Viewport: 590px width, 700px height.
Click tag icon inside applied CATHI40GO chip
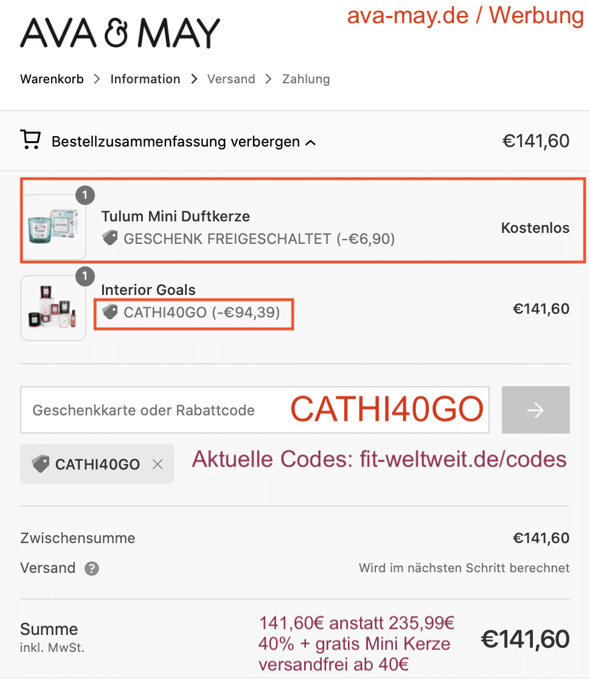click(x=41, y=464)
